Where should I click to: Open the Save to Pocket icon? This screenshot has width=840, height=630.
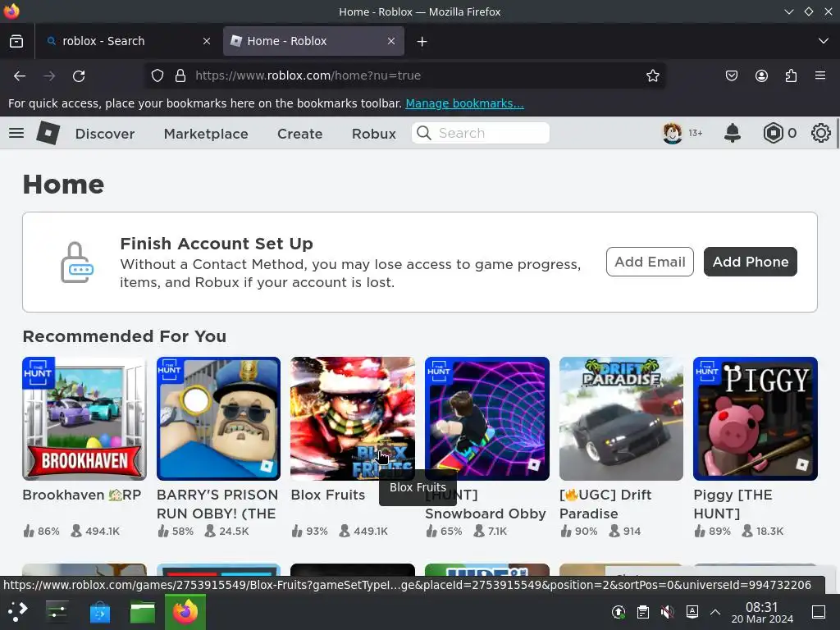[x=731, y=76]
